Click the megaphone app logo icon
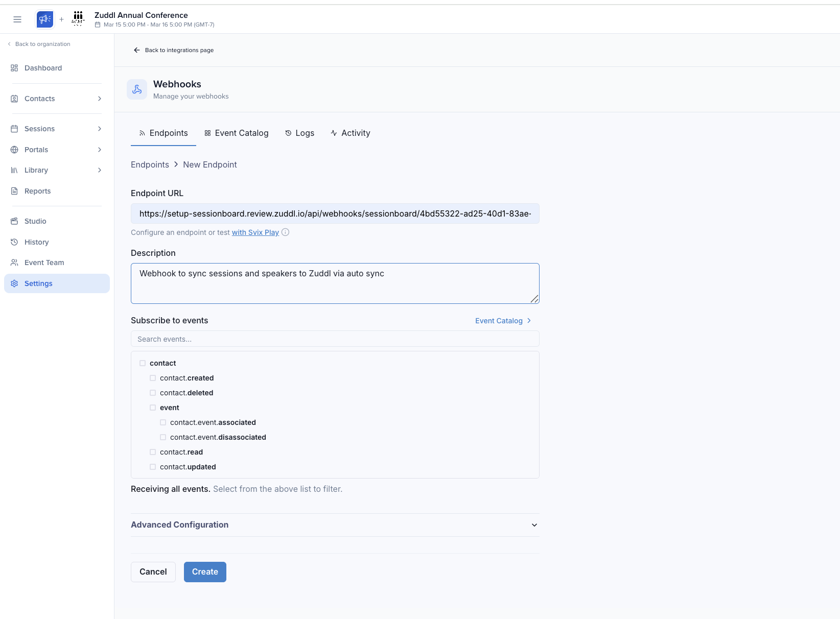Viewport: 840px width, 619px height. (45, 19)
